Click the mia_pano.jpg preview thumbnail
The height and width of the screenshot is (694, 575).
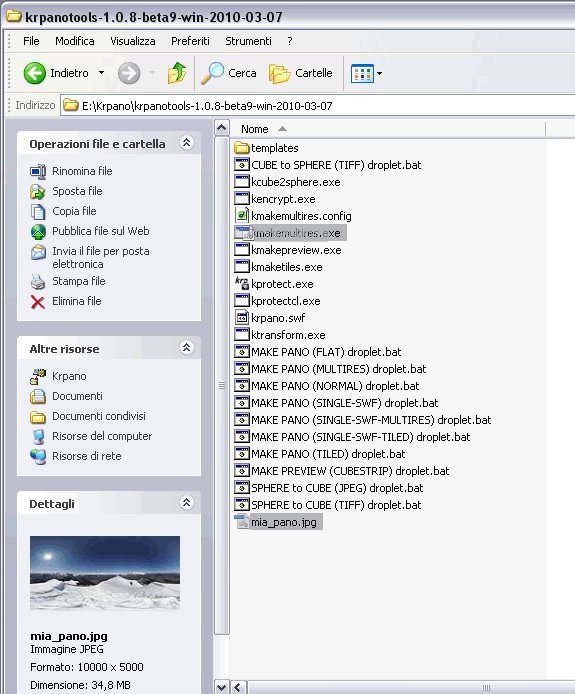105,573
